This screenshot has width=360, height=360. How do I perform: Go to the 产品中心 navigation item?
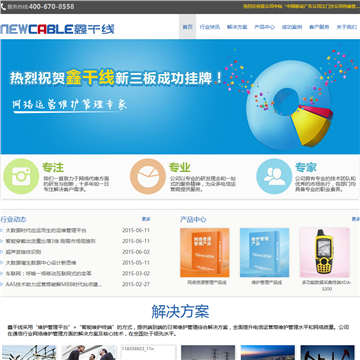(x=264, y=27)
